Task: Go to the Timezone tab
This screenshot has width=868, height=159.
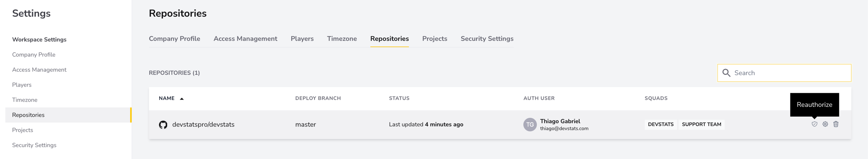Action: [342, 39]
